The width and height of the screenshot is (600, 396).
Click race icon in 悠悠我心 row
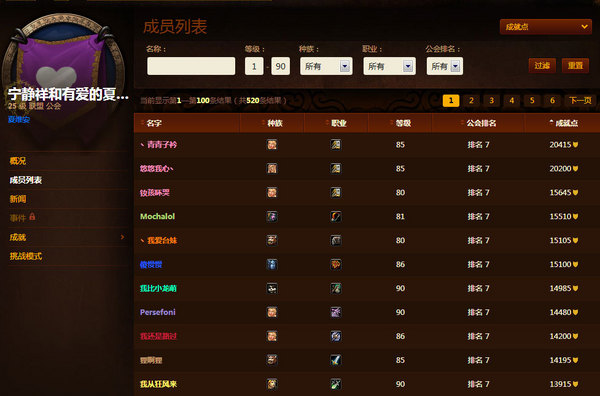pyautogui.click(x=272, y=168)
